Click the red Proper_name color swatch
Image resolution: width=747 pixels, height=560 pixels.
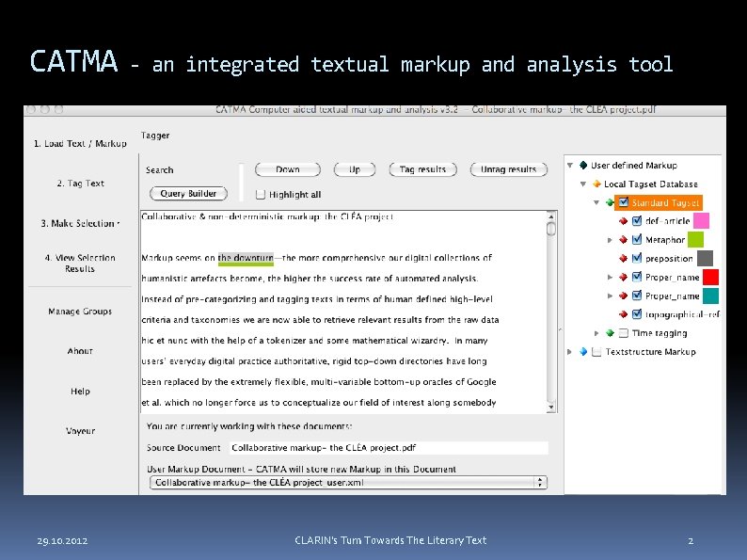[711, 277]
